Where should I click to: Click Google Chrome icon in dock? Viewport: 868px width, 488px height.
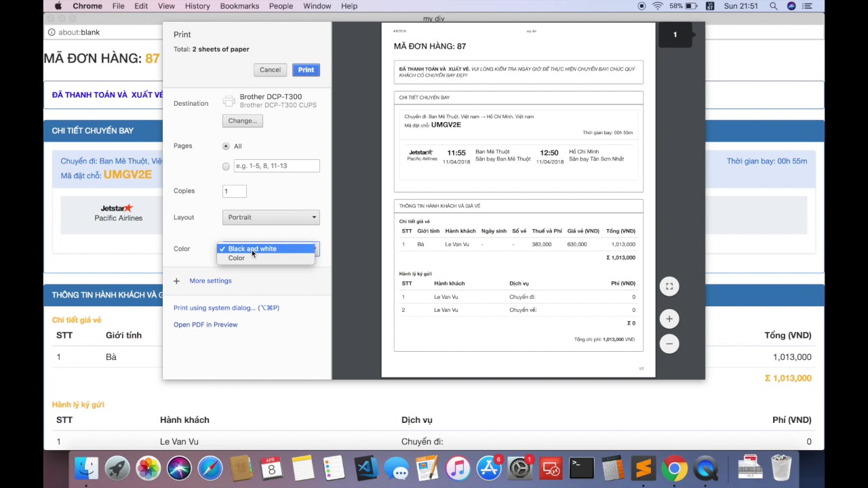(x=675, y=468)
